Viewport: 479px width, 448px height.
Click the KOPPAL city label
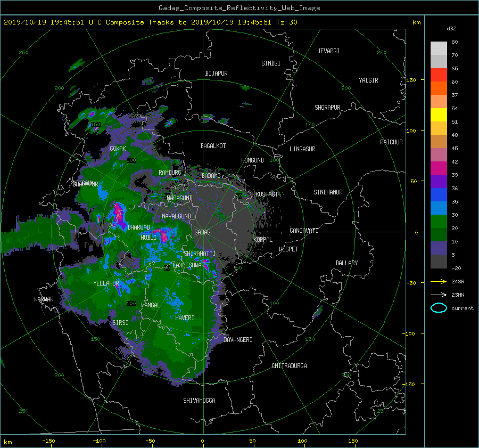coord(263,240)
